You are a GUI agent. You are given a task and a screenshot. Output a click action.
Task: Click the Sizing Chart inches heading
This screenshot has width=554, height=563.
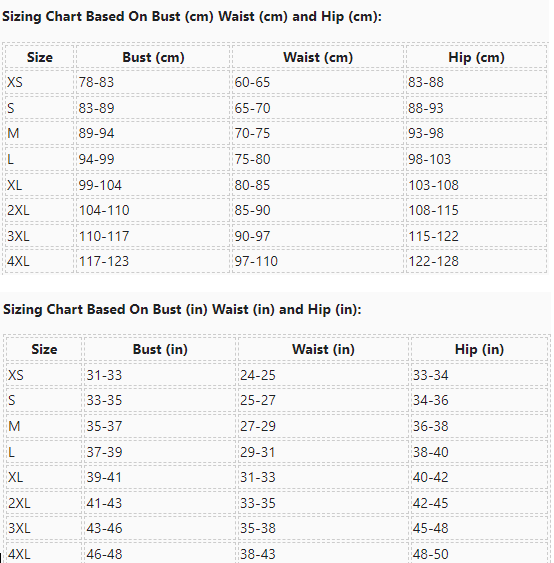point(182,310)
